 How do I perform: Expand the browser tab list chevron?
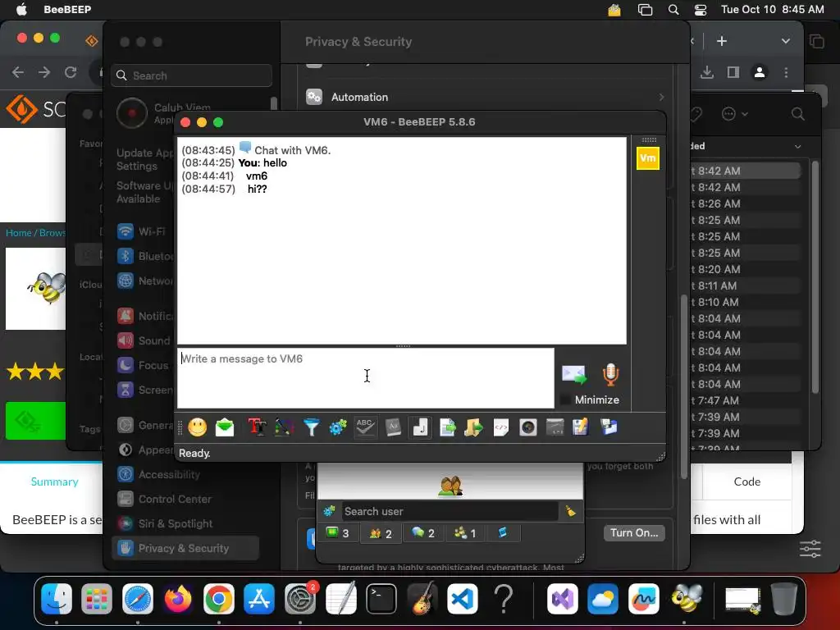tap(785, 41)
